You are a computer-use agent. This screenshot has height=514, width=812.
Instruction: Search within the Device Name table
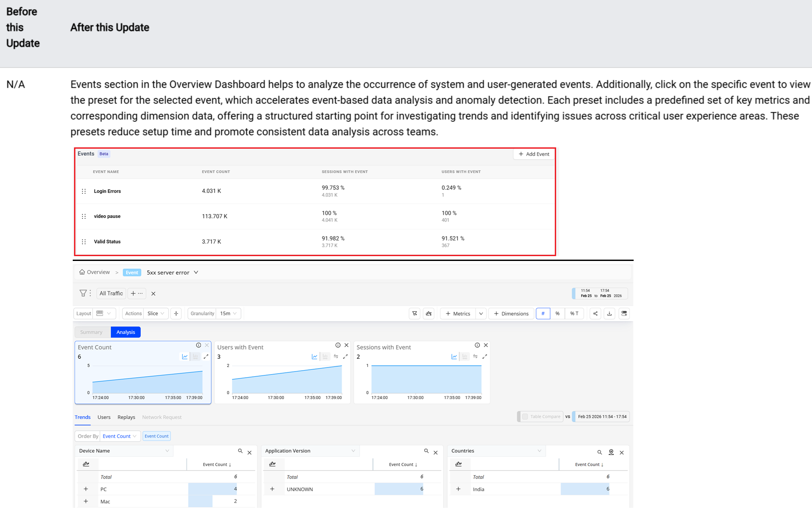coord(240,451)
